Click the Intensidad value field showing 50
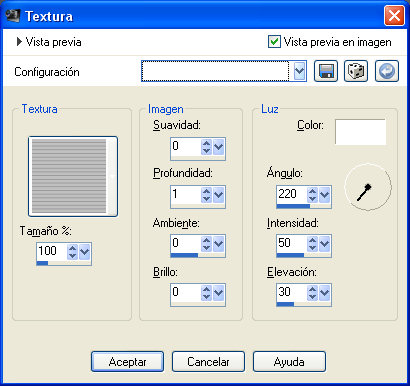The width and height of the screenshot is (410, 386). tap(292, 243)
